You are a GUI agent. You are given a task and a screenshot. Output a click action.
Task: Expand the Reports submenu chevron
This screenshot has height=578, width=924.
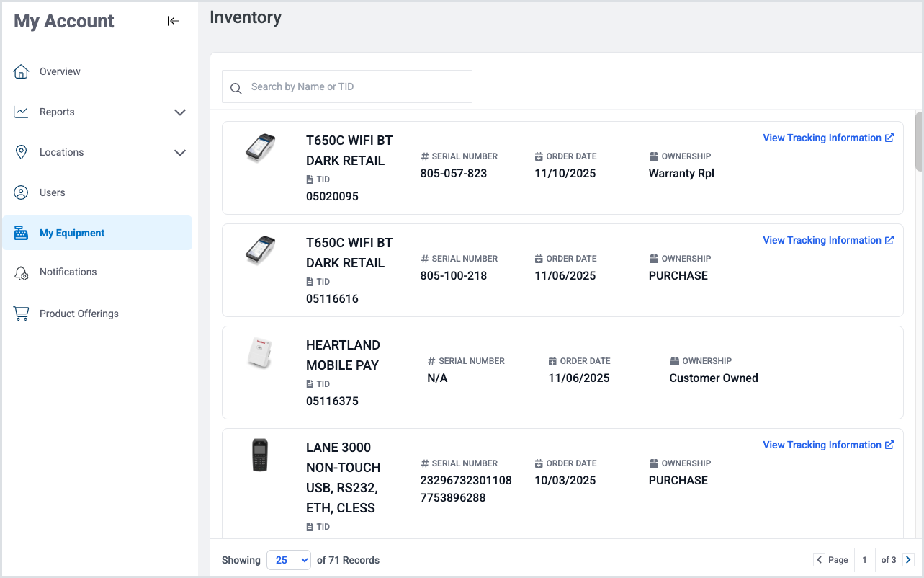tap(180, 112)
